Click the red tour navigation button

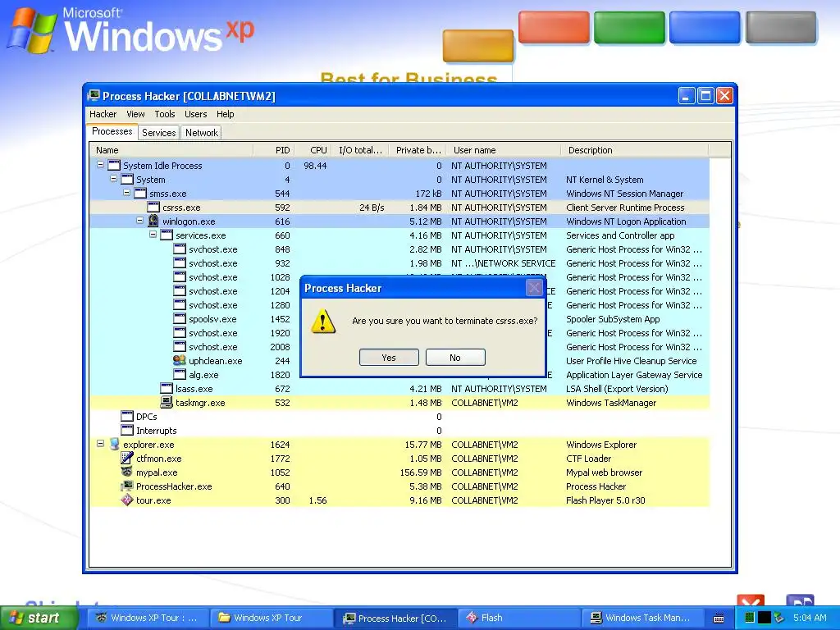(554, 28)
